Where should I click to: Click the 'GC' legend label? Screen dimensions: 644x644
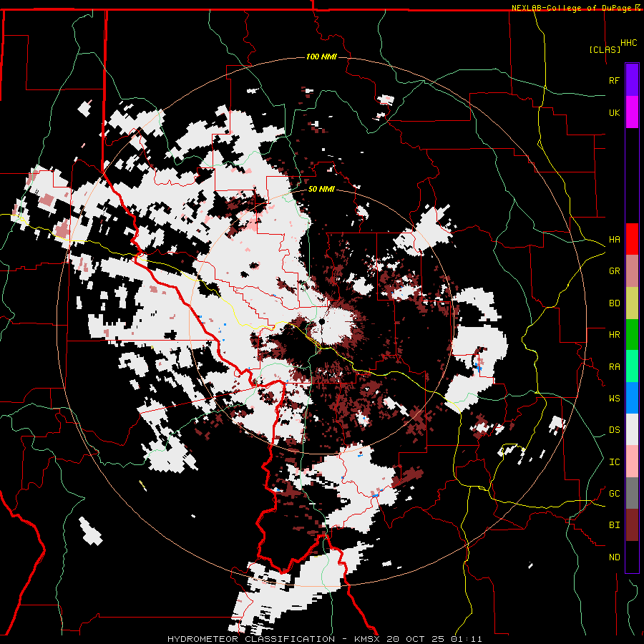tap(614, 494)
